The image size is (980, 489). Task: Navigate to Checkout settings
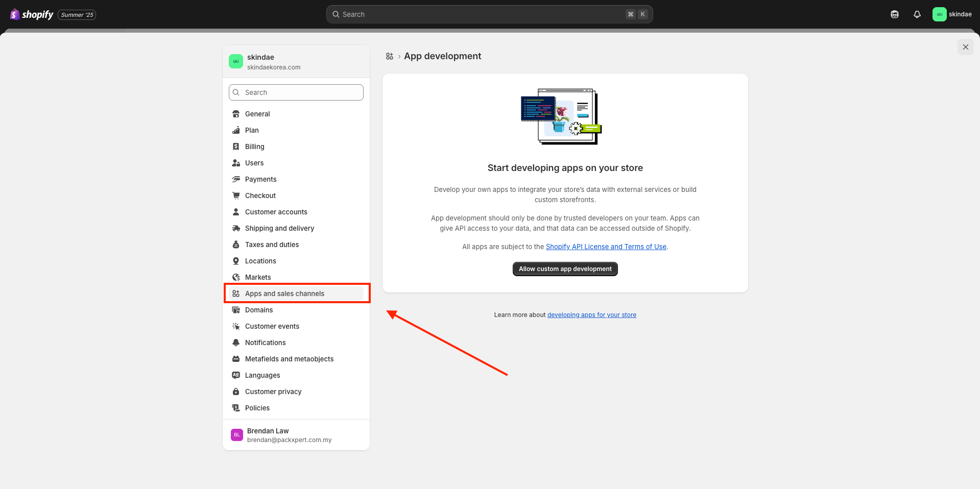point(296,195)
